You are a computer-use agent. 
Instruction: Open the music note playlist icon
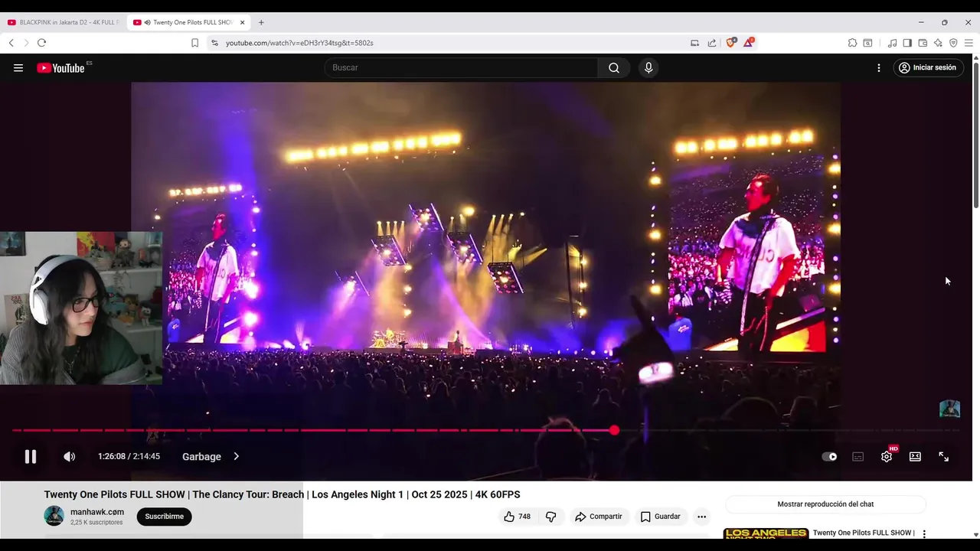[892, 43]
